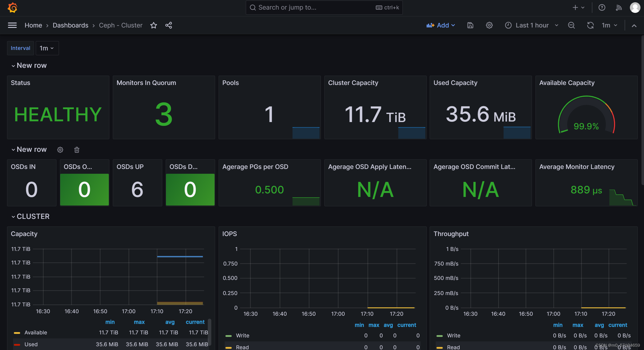Zoom out the time range
Screen dimensions: 644x350
pos(571,25)
